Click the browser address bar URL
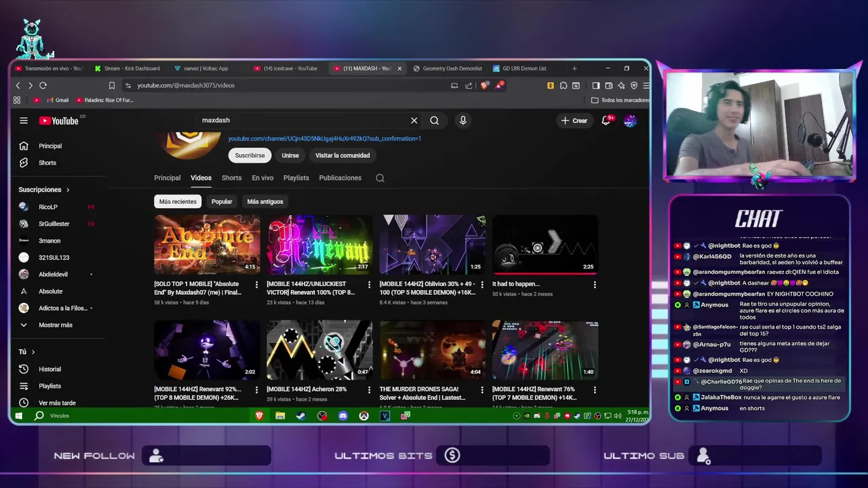This screenshot has width=868, height=488. point(186,85)
